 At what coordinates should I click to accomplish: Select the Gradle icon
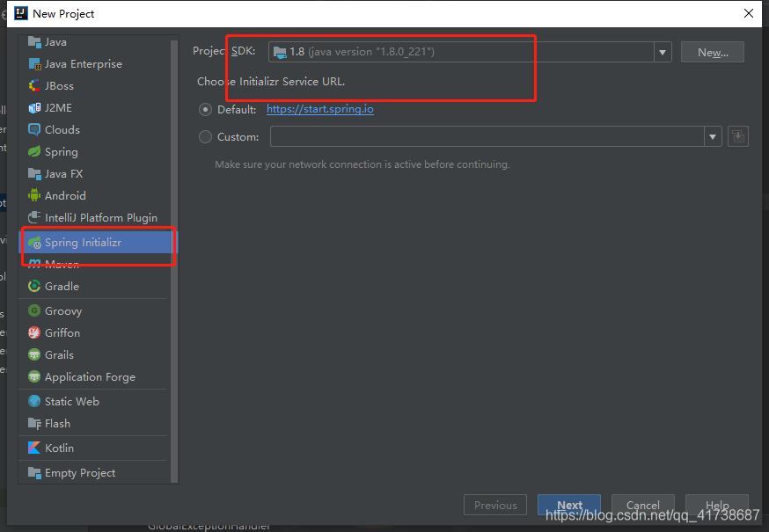pyautogui.click(x=34, y=286)
